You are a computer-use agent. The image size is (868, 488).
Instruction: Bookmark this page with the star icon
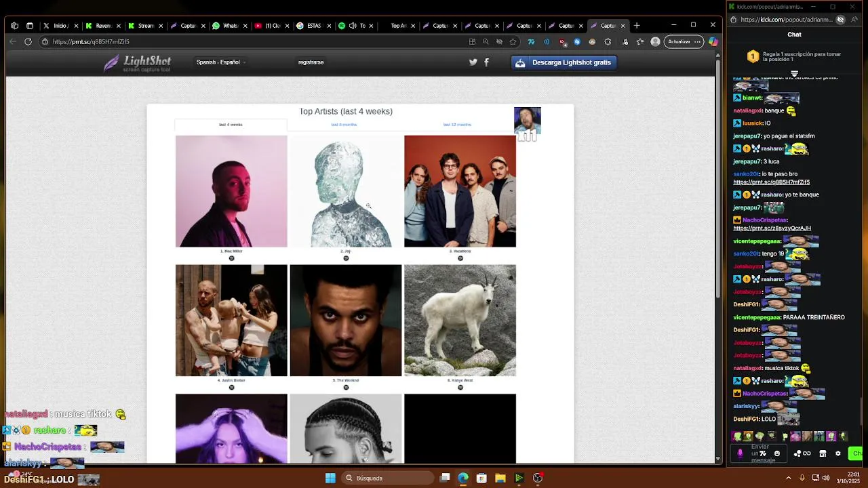tap(513, 41)
